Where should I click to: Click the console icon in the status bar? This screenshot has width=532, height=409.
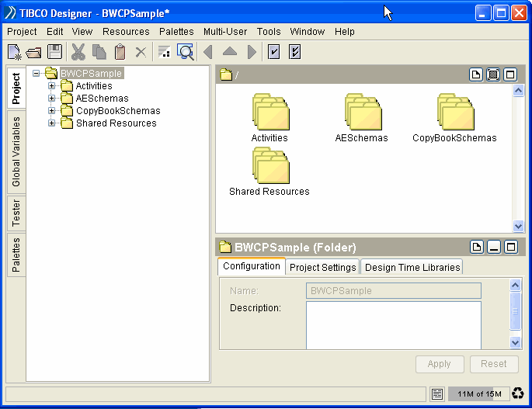437,394
